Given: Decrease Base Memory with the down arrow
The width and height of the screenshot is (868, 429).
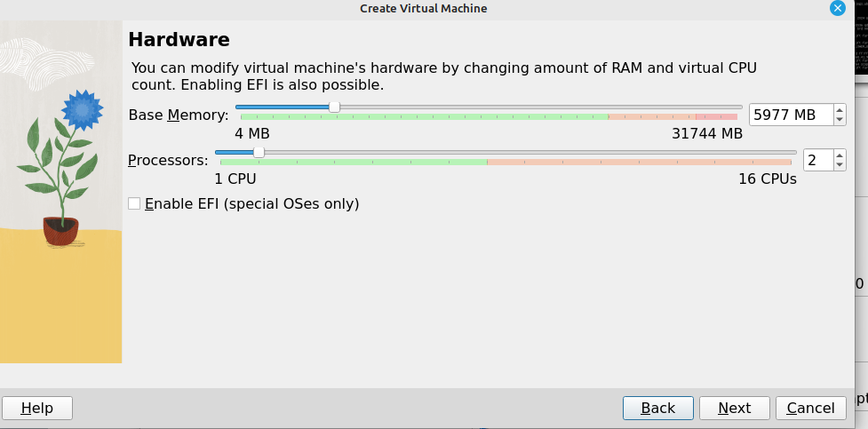Looking at the screenshot, I should click(x=840, y=120).
